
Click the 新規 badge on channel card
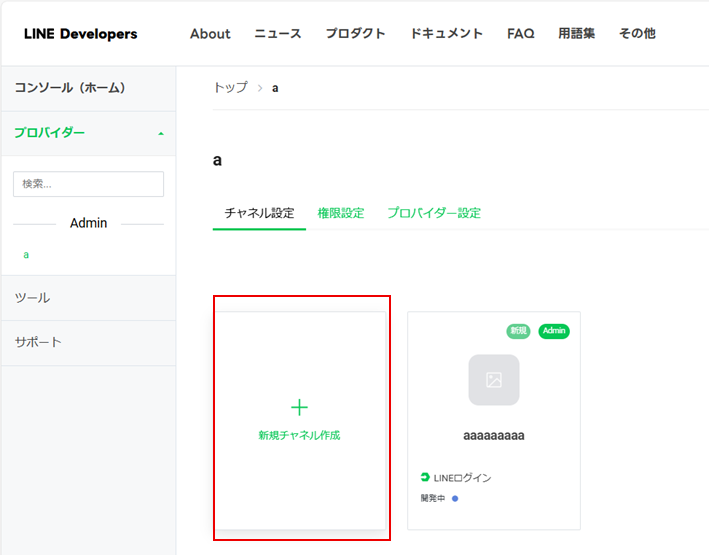[x=518, y=331]
